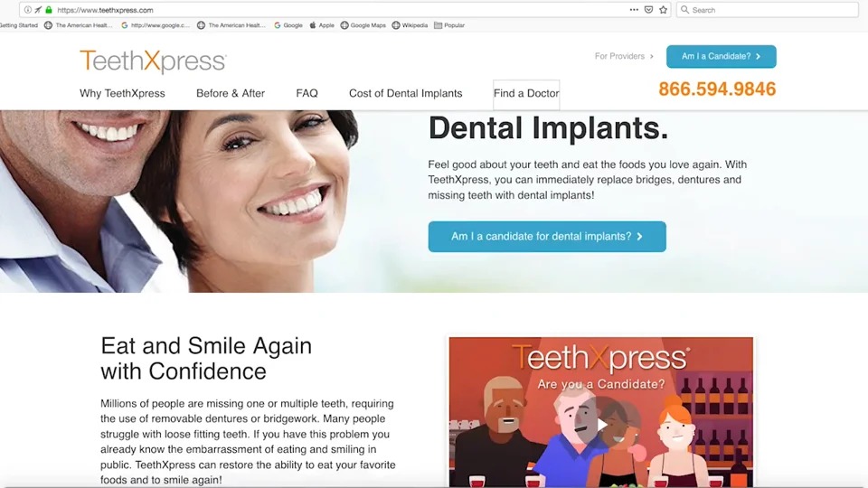Open the Why TeethXpress menu item
The width and height of the screenshot is (868, 488).
[122, 93]
